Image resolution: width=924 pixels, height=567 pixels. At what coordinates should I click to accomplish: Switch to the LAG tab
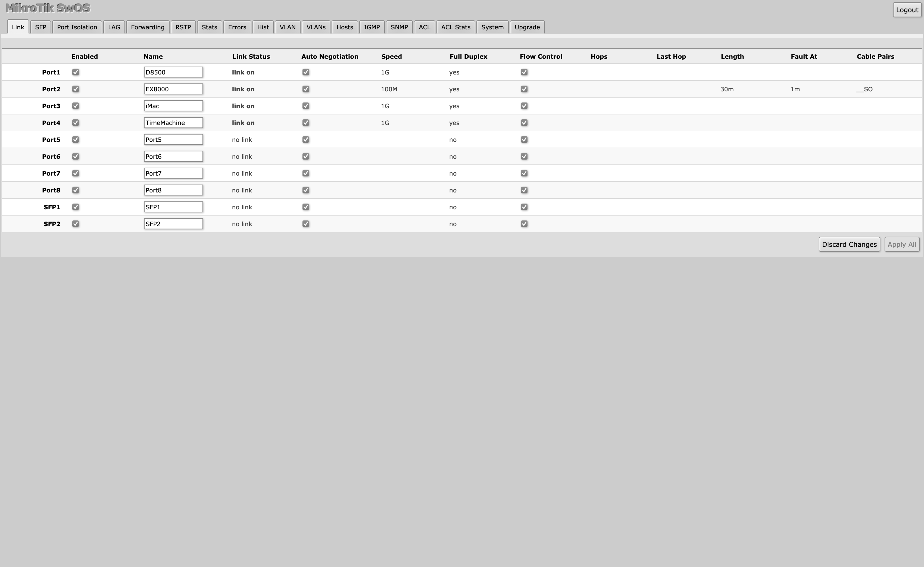click(x=114, y=27)
